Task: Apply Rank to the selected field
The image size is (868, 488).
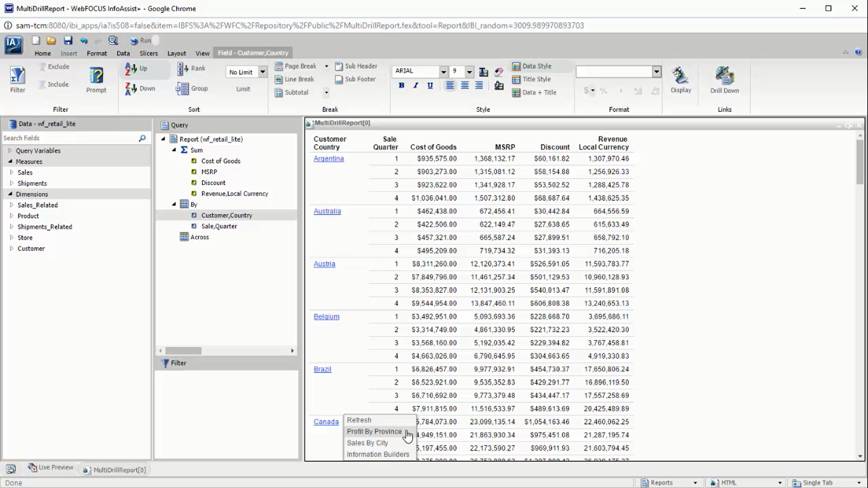Action: tap(191, 69)
